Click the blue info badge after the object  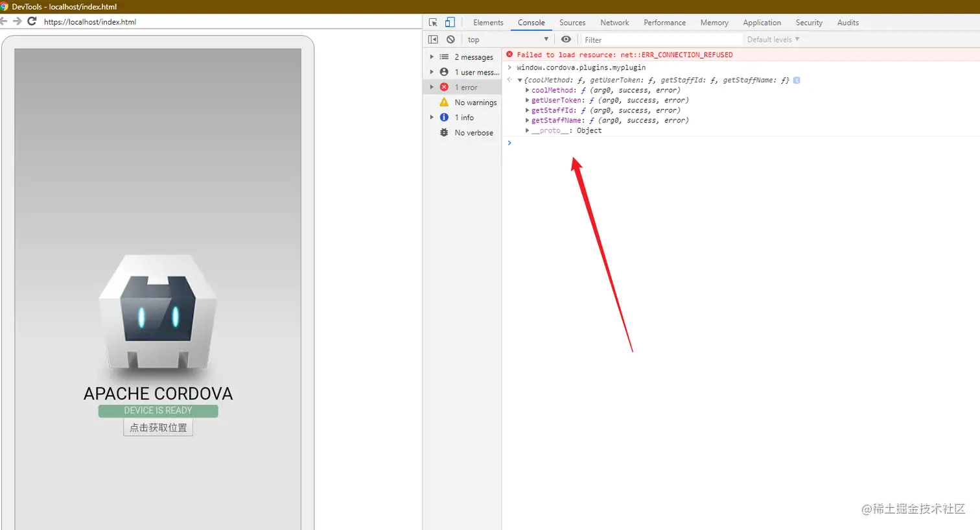pos(797,80)
